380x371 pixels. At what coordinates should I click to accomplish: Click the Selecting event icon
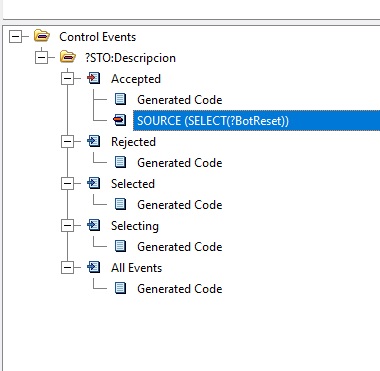click(x=94, y=225)
